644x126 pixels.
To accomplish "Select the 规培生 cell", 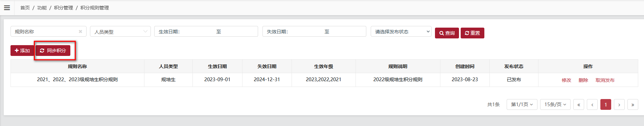I will (x=168, y=80).
